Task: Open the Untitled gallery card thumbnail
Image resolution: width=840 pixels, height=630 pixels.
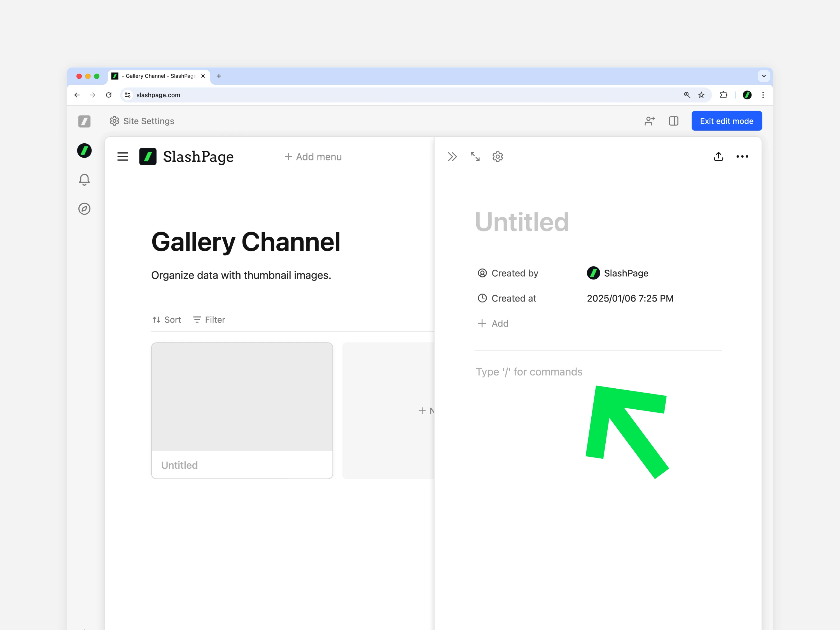Action: [x=242, y=397]
